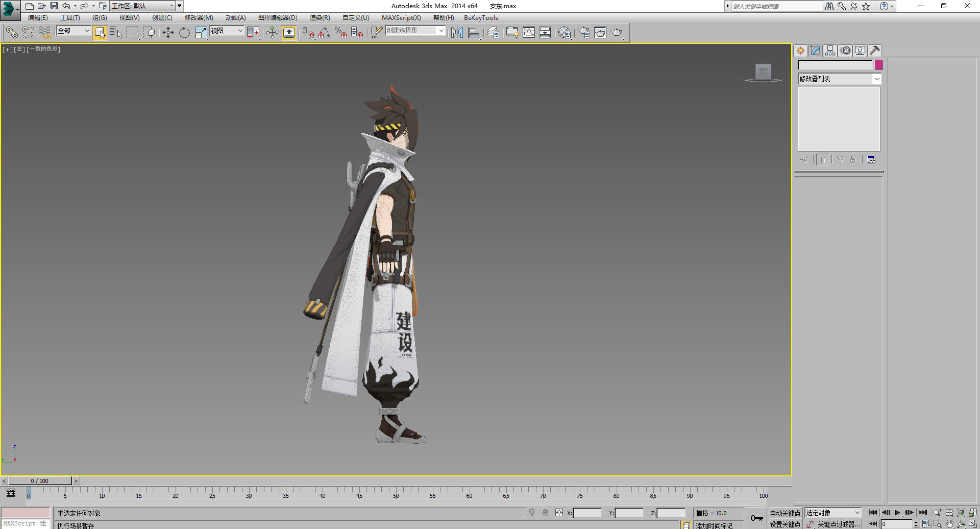Select the Select and Scale tool
This screenshot has width=980, height=529.
pos(201,32)
